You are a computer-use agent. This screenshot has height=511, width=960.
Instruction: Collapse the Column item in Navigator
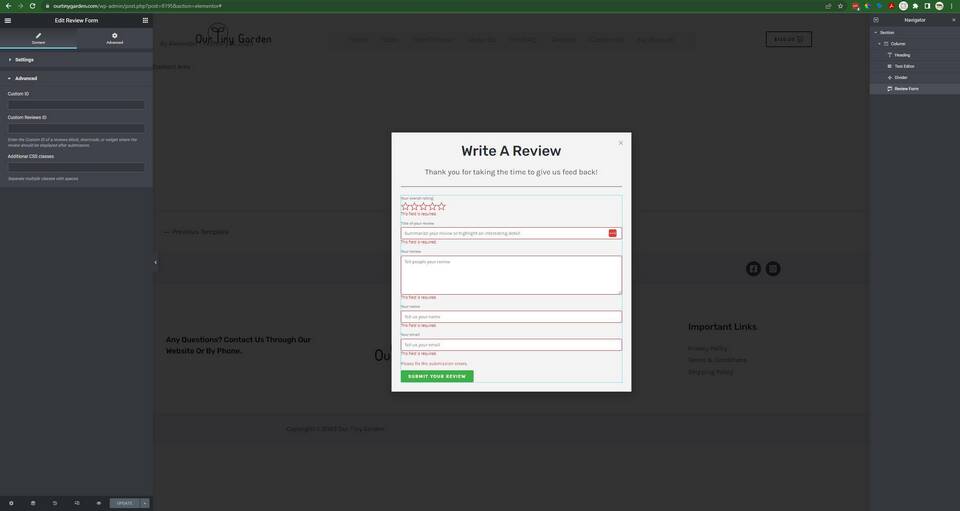(x=880, y=44)
